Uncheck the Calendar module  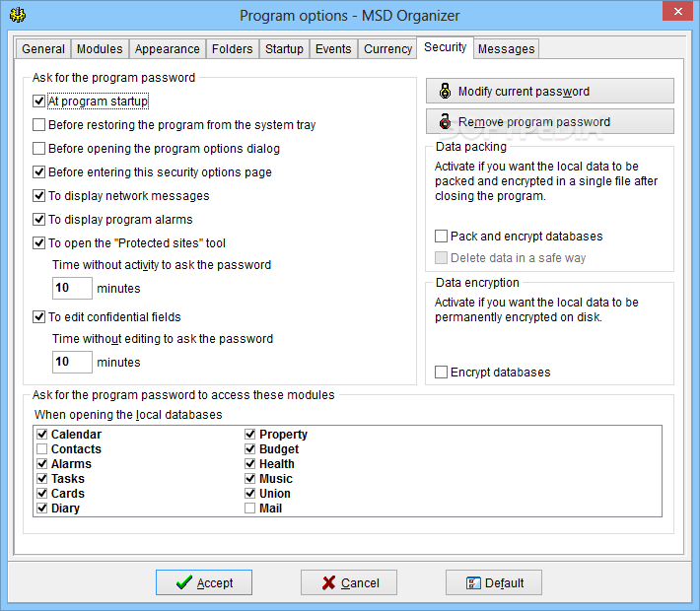(42, 435)
